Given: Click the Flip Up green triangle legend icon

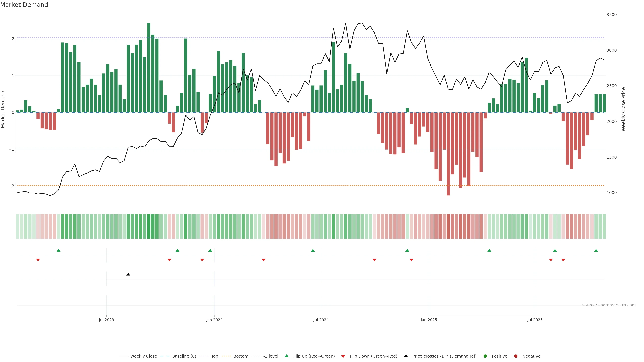Looking at the screenshot, I should (287, 356).
